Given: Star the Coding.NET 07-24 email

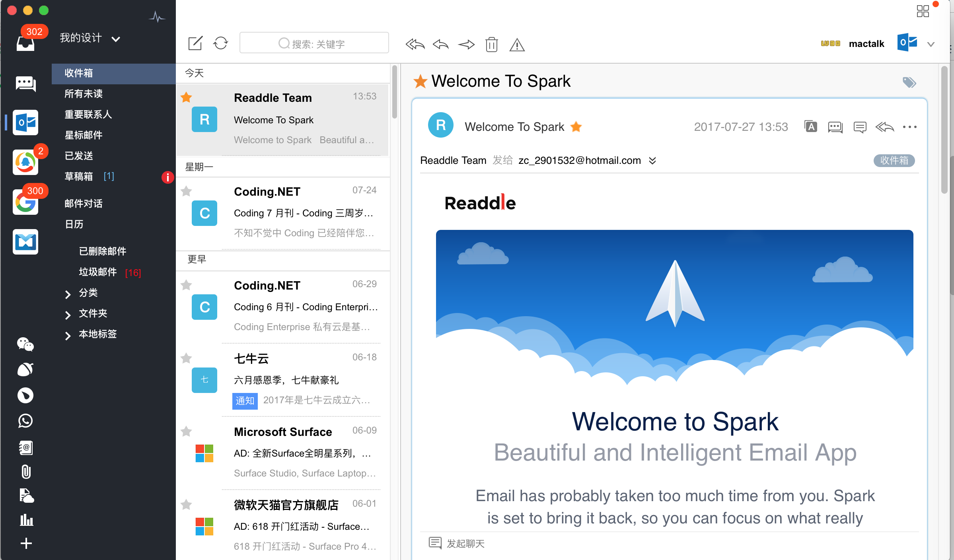Looking at the screenshot, I should (186, 191).
